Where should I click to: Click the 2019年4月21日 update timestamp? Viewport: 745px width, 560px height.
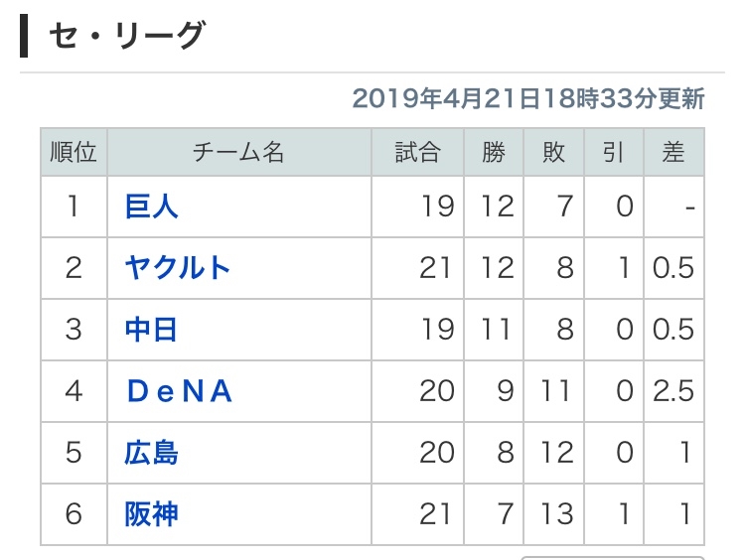coord(528,99)
